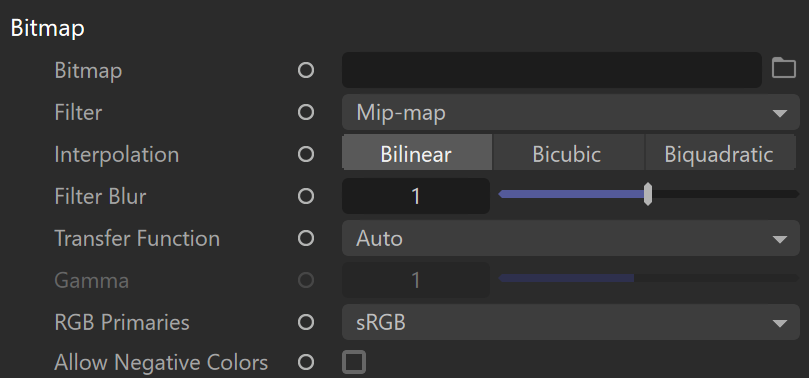The width and height of the screenshot is (809, 378).
Task: Select Biquadratic interpolation
Action: tap(719, 154)
